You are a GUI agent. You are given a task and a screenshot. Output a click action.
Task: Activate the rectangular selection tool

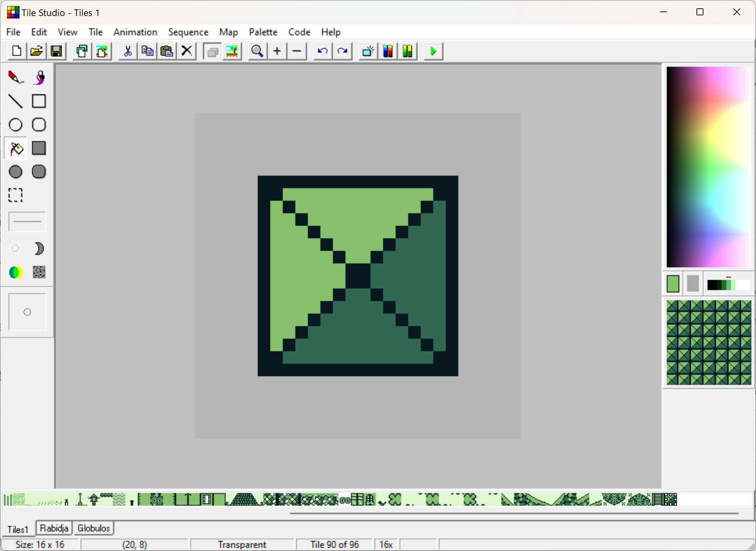[15, 195]
